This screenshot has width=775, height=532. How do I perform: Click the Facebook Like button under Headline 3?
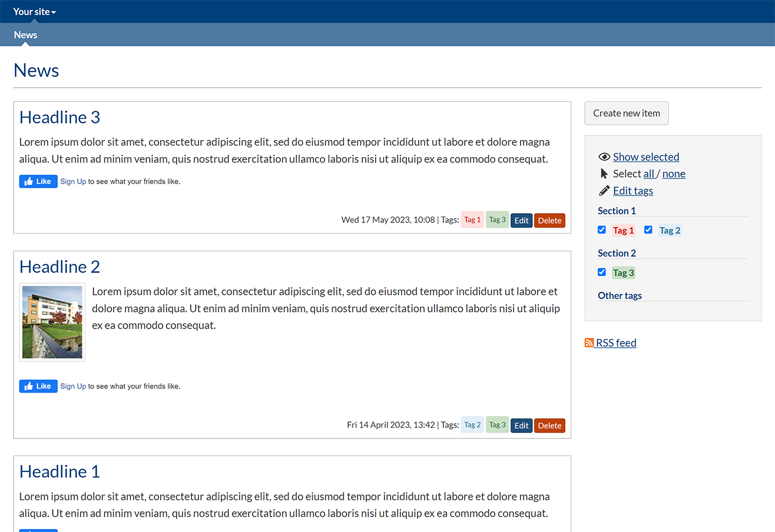tap(38, 181)
